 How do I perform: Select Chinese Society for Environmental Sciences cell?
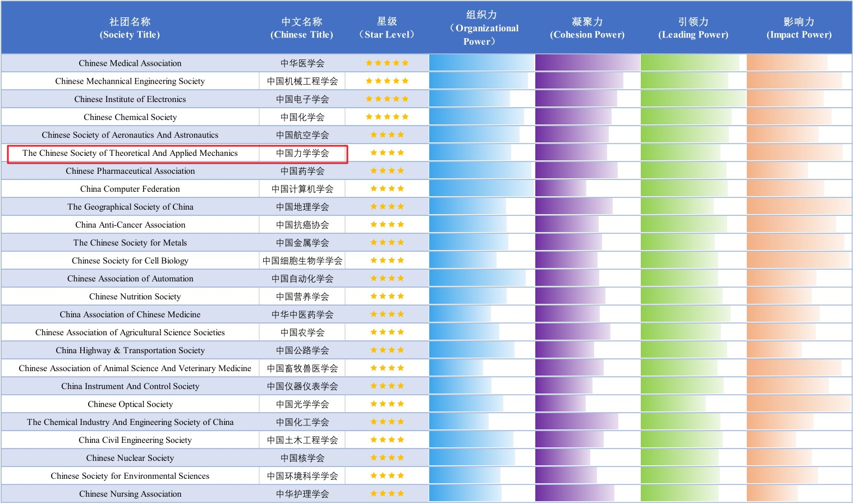tap(130, 476)
